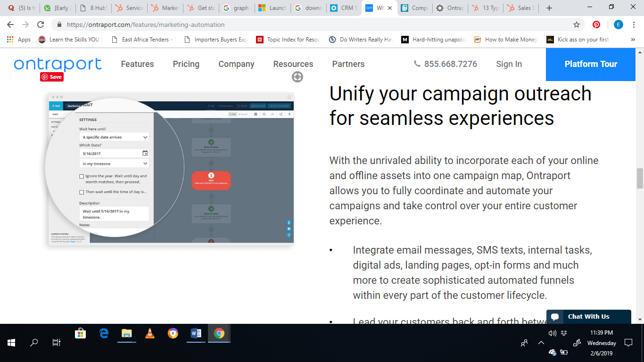Open the Chrome three-dot menu
This screenshot has height=362, width=644.
635,25
